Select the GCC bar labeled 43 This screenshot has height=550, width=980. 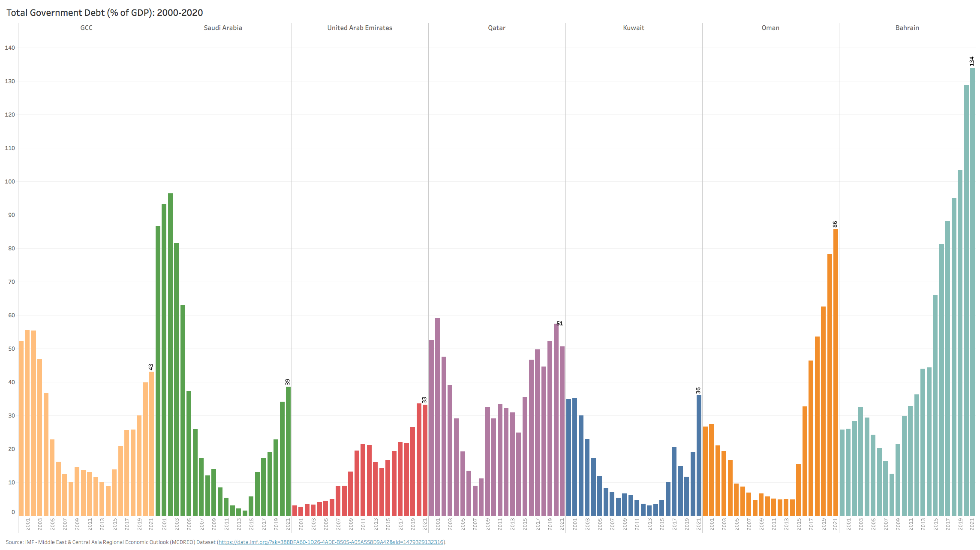[151, 444]
